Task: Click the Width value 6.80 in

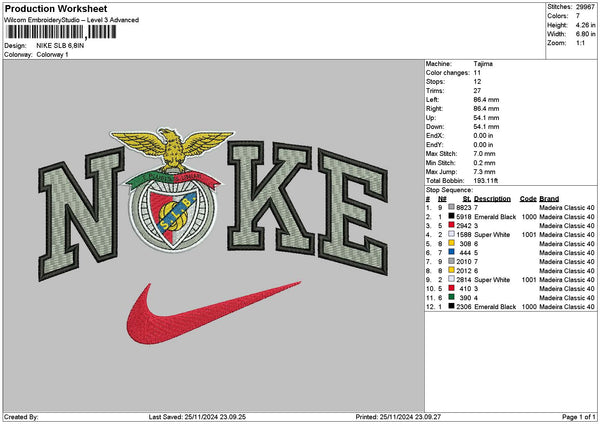Action: point(585,34)
